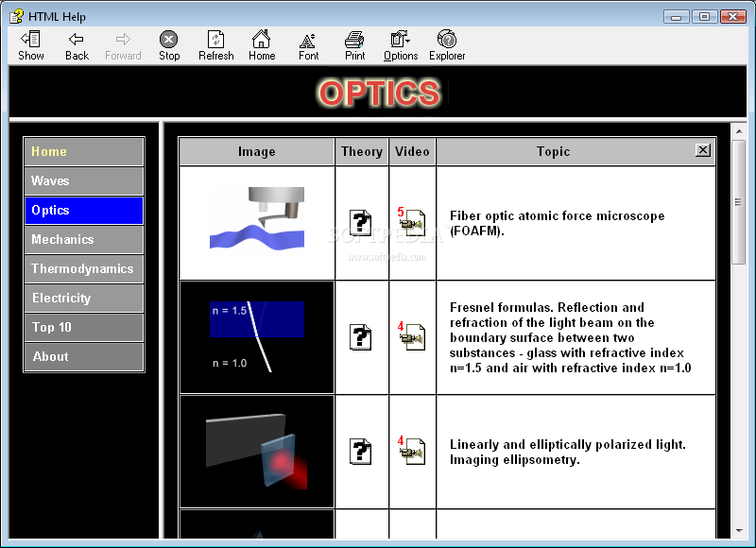Click the Linearly and elliptically polarized light text

point(568,452)
